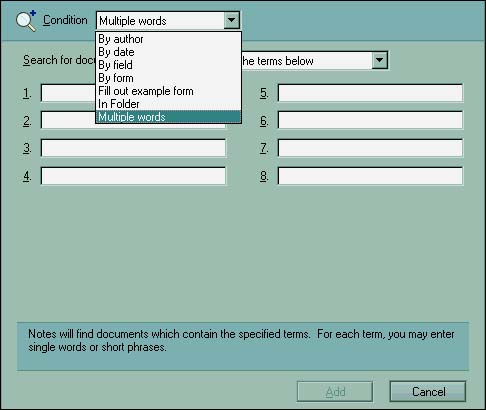The height and width of the screenshot is (410, 486).
Task: Select the highlighted Multiple words entry
Action: click(x=168, y=117)
